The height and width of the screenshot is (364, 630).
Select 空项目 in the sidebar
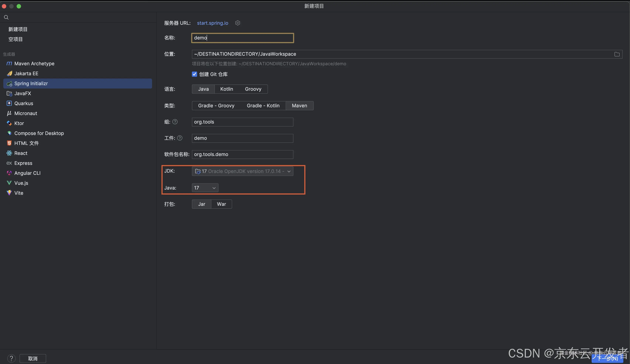point(16,39)
